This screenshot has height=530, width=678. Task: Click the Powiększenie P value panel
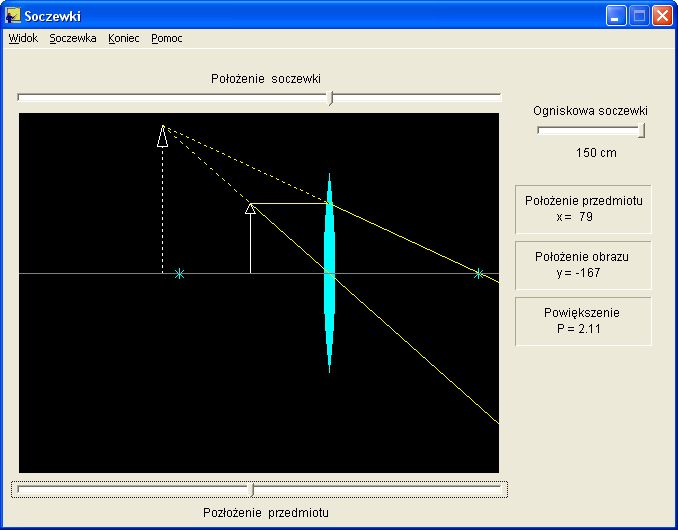583,320
